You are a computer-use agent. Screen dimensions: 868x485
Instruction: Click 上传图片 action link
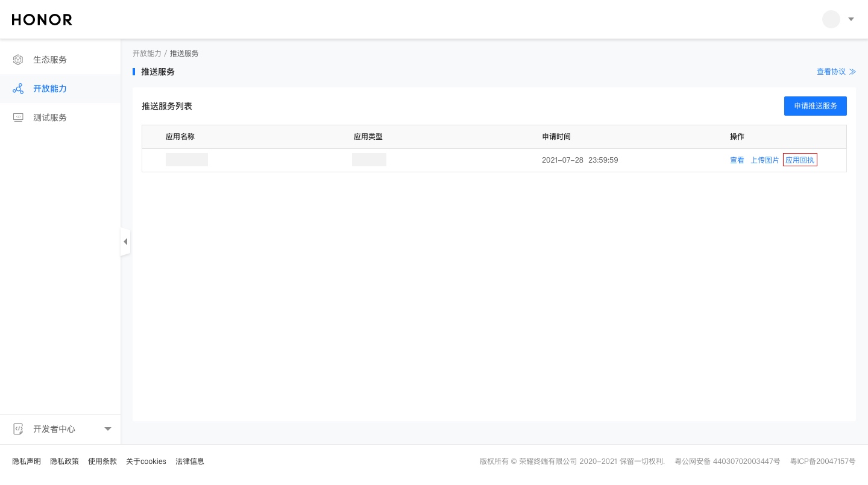765,160
